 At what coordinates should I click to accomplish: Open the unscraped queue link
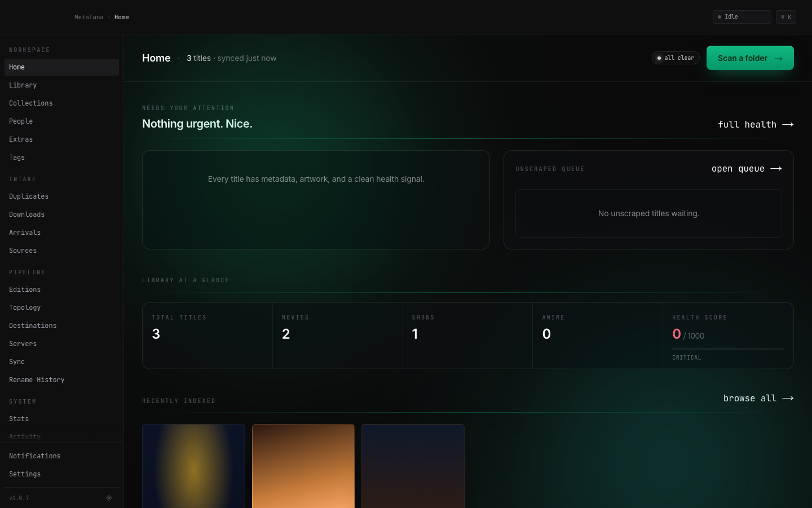click(x=747, y=169)
